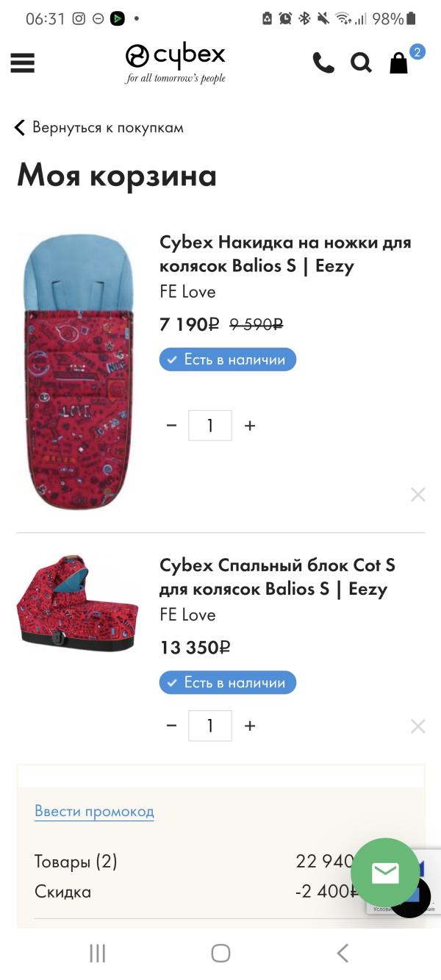Tap the Cybex logo to go home
Screen dimensions: 441x980
[x=176, y=62]
